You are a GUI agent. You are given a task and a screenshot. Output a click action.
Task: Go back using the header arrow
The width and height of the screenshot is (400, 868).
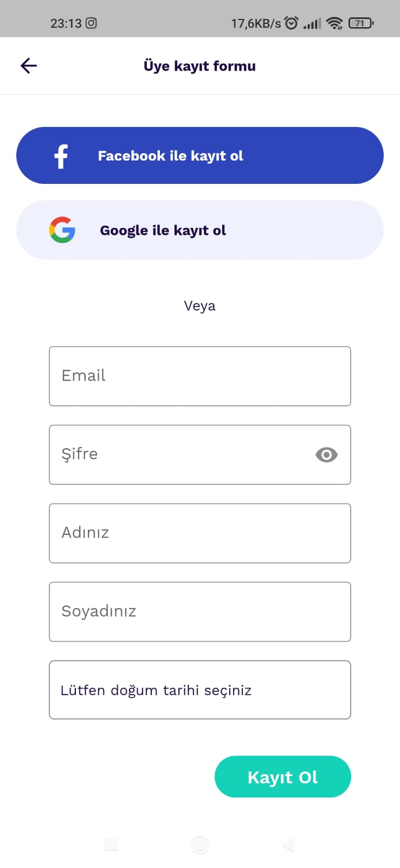29,66
